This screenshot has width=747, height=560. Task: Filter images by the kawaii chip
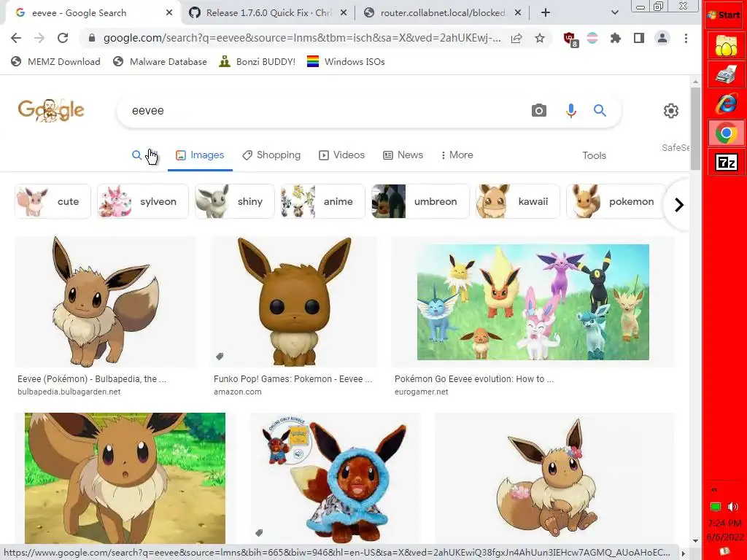point(518,201)
